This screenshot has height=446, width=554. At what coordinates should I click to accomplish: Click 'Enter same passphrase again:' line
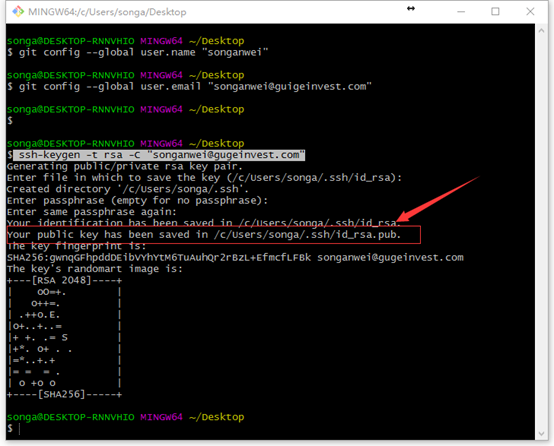[x=92, y=212]
